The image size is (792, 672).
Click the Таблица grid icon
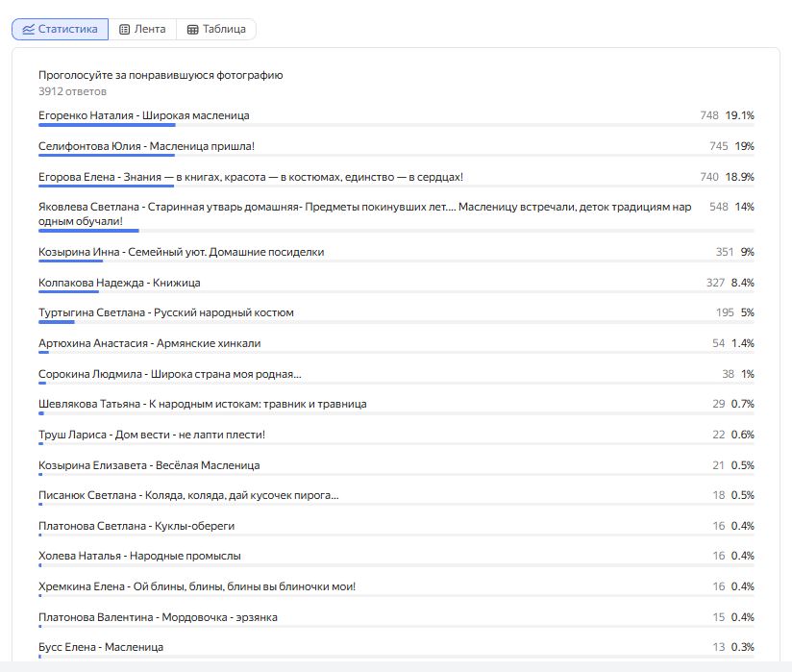coord(193,30)
